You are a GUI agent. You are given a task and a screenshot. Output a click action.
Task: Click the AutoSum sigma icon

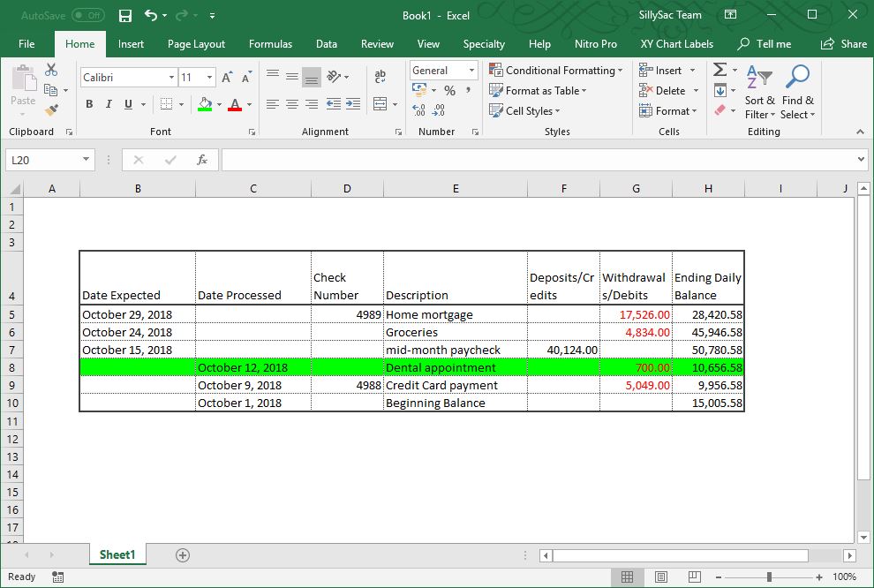coord(720,71)
